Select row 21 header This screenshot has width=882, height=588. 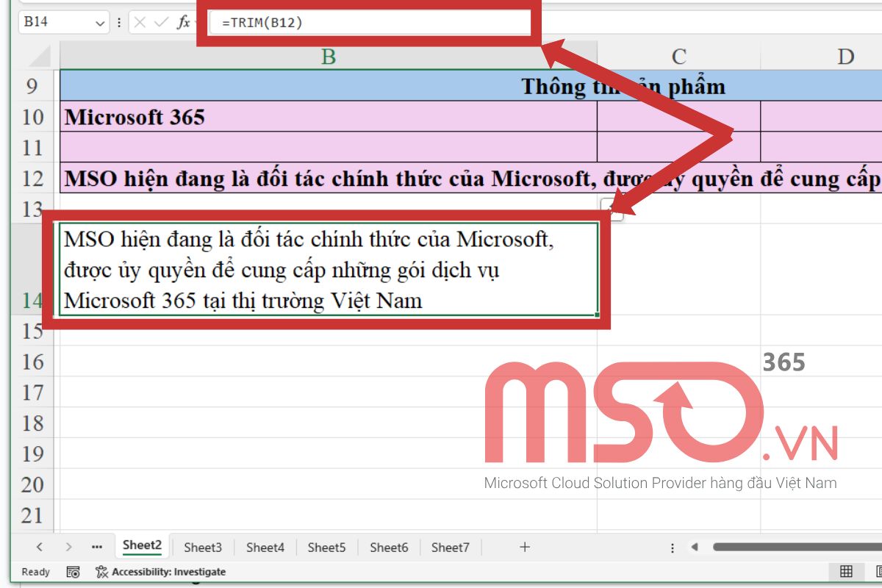point(32,516)
